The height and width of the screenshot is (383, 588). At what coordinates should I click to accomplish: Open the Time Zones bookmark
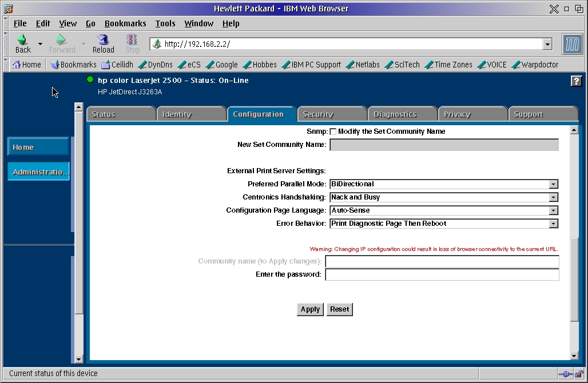(x=448, y=65)
